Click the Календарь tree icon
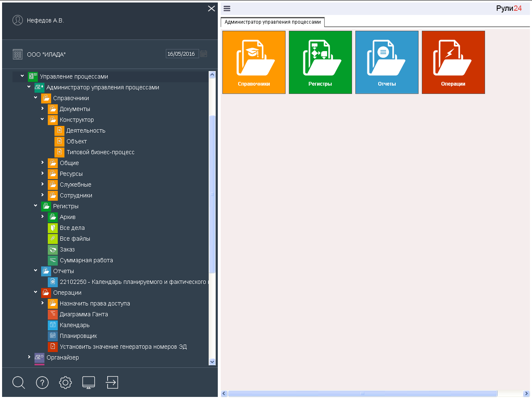The image size is (532, 399). pyautogui.click(x=53, y=325)
